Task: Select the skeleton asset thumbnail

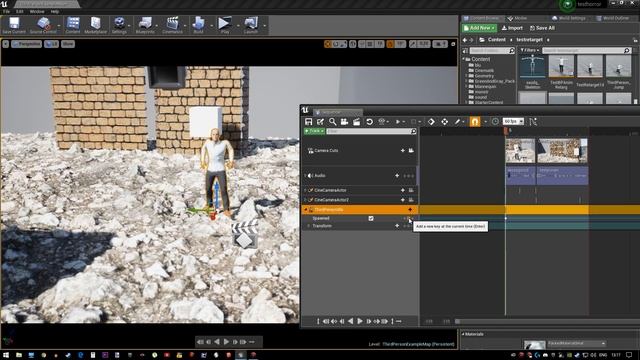Action: point(532,66)
